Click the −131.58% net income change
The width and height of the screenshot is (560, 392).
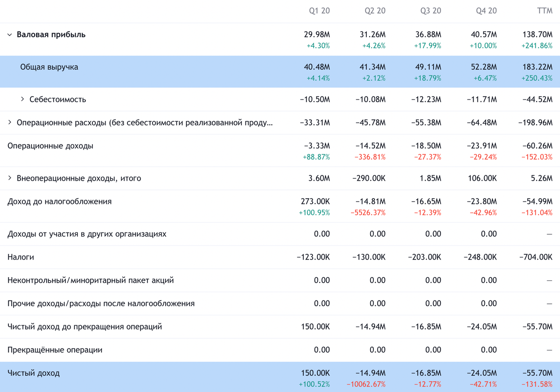tap(537, 385)
